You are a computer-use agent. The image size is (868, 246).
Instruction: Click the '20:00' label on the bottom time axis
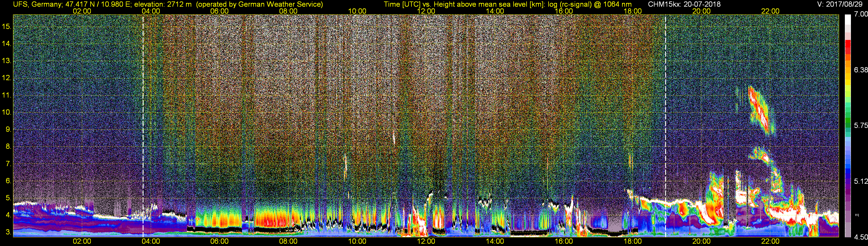[x=702, y=241]
